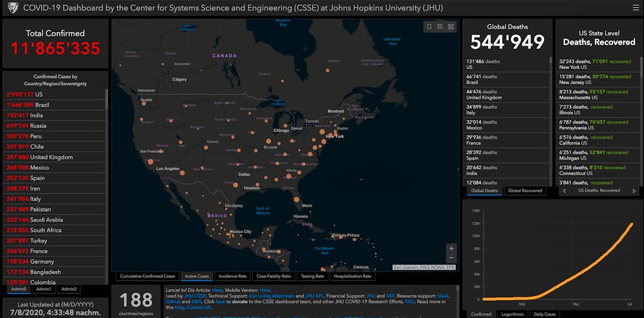Select the Admin2 tab
Screen dimensions: 644x318
point(69,289)
